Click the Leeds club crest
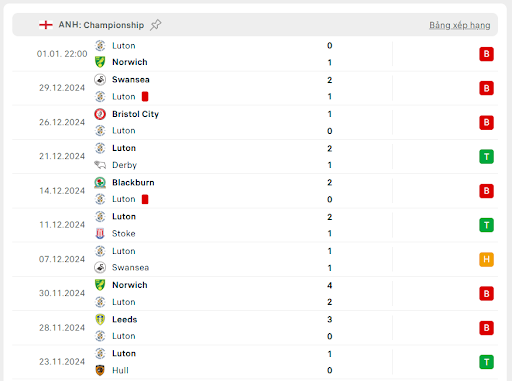 100,319
